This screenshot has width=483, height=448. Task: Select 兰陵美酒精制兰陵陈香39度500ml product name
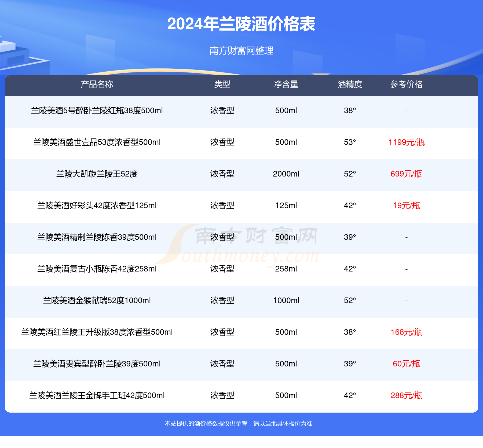click(97, 237)
